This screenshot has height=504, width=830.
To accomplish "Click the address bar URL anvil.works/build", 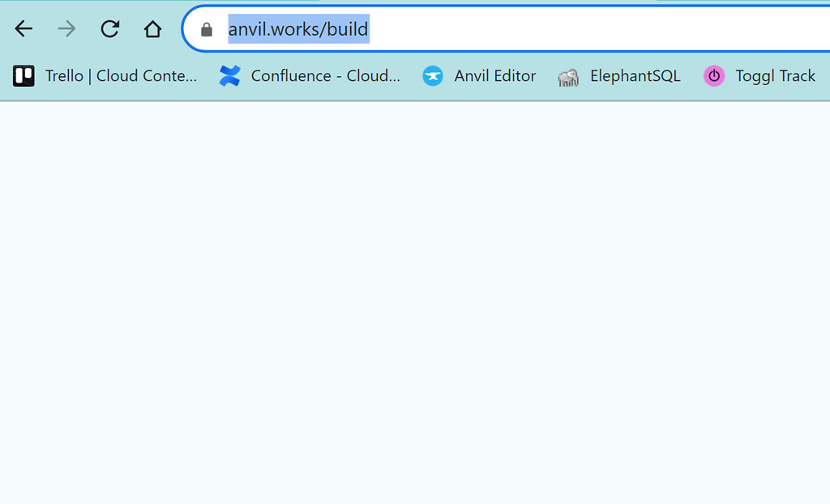I will pos(297,28).
